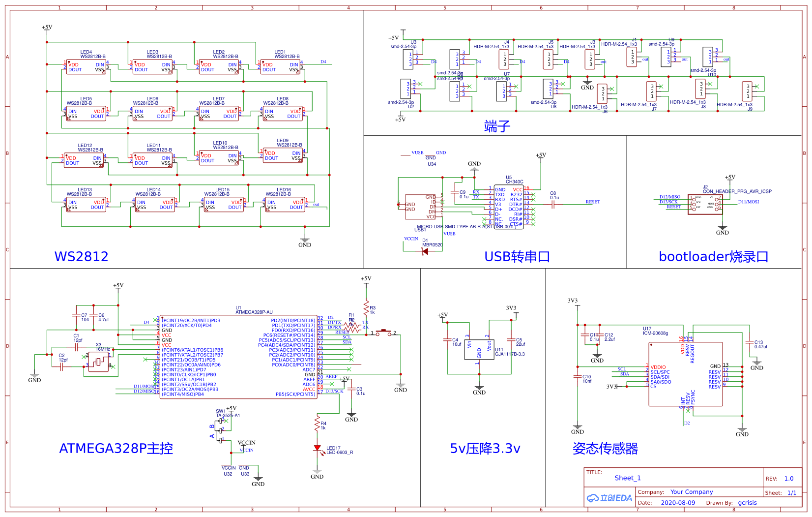The height and width of the screenshot is (517, 812).
Task: Select the 'VCCIN' label next to diode D1
Action: coord(411,239)
